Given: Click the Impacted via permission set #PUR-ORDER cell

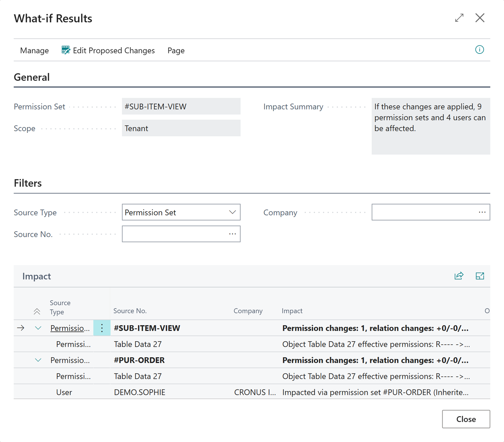Looking at the screenshot, I should [375, 392].
